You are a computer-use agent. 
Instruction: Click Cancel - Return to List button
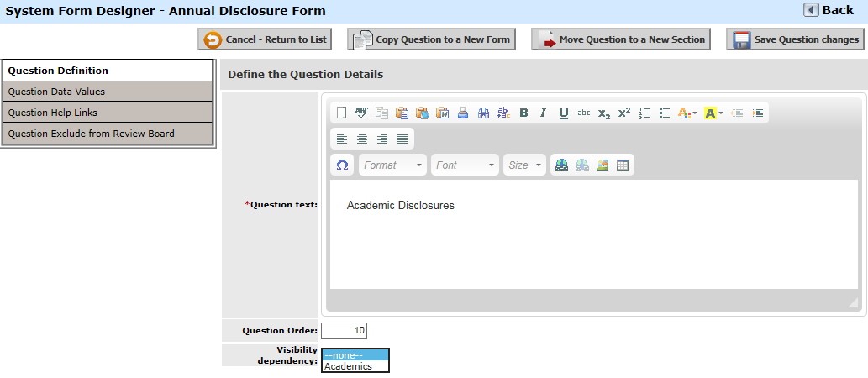pos(265,39)
